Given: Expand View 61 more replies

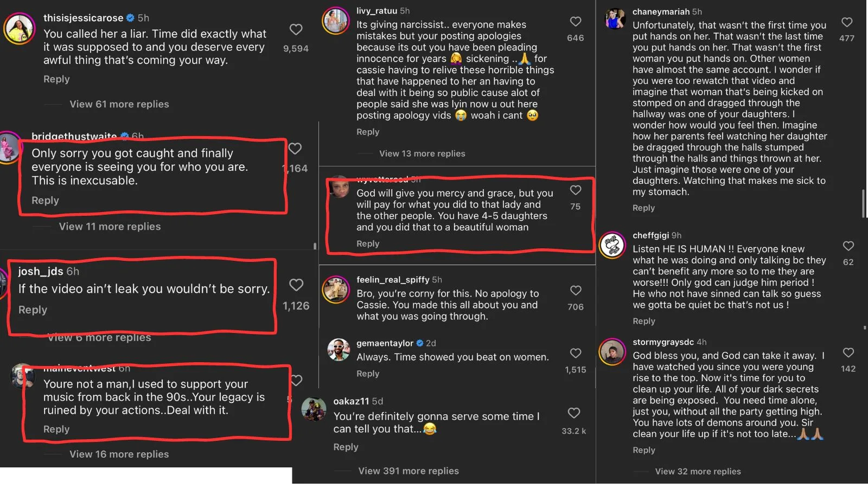Looking at the screenshot, I should 119,104.
